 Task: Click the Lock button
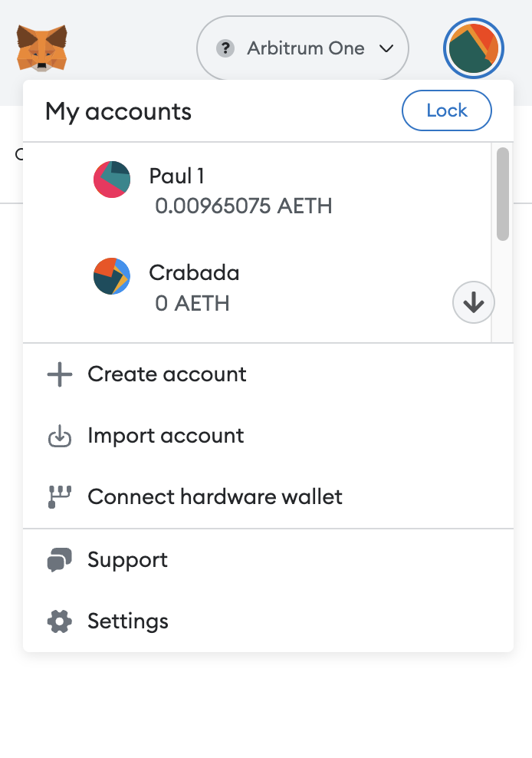[x=447, y=110]
